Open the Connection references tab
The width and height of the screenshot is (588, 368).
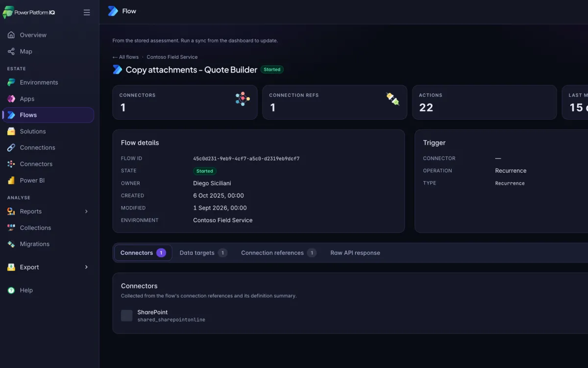point(279,253)
